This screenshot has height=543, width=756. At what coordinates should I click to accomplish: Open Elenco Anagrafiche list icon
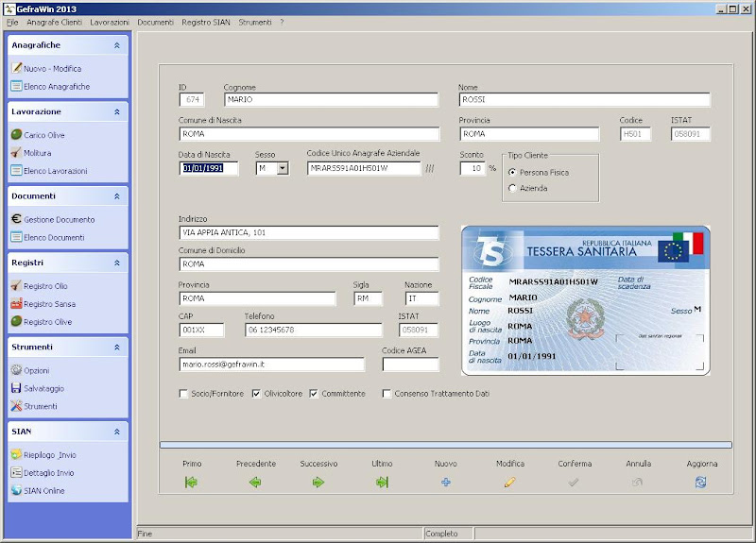click(x=16, y=86)
